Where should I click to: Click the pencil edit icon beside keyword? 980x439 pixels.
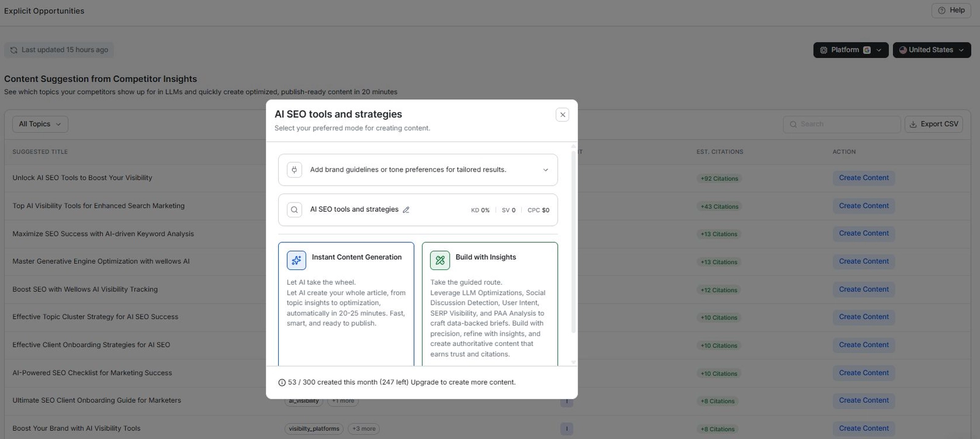[405, 209]
